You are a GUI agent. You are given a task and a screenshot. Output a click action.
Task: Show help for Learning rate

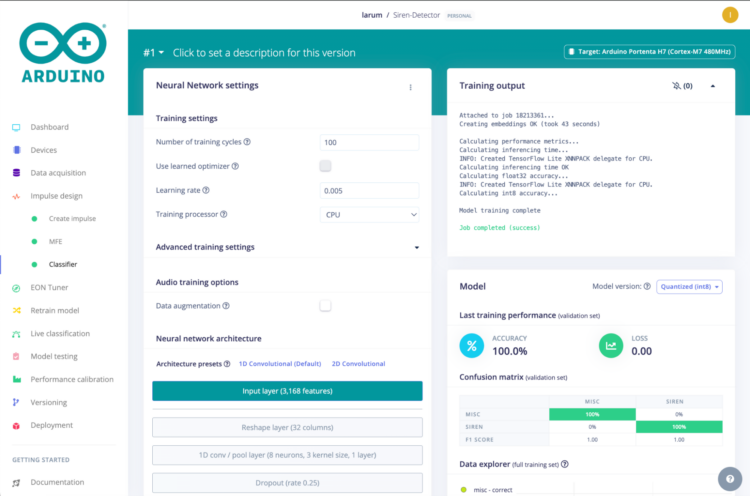click(206, 190)
